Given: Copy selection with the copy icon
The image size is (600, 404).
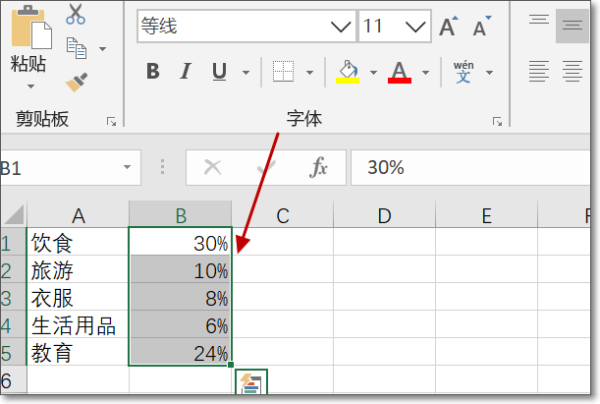Looking at the screenshot, I should pos(77,48).
